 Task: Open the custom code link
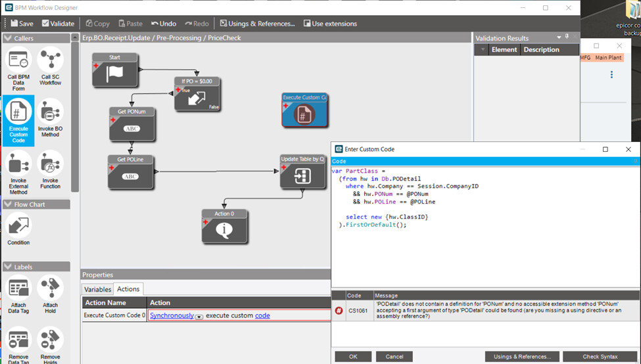coord(262,315)
